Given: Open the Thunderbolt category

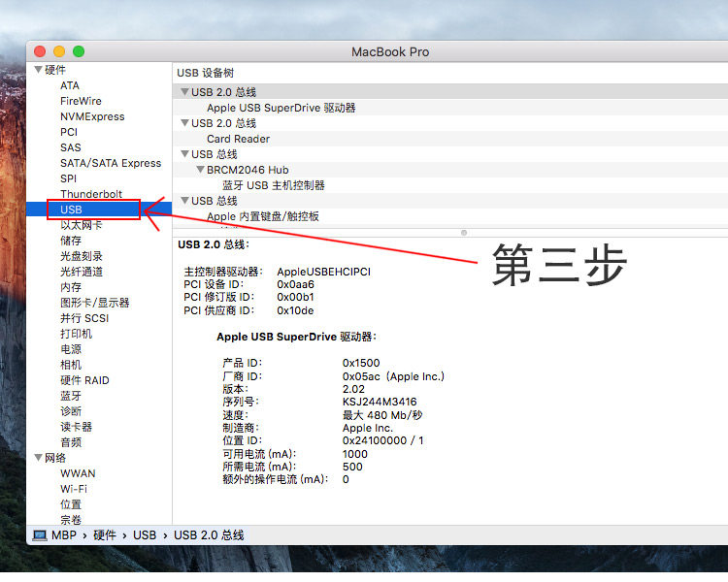Looking at the screenshot, I should tap(91, 194).
